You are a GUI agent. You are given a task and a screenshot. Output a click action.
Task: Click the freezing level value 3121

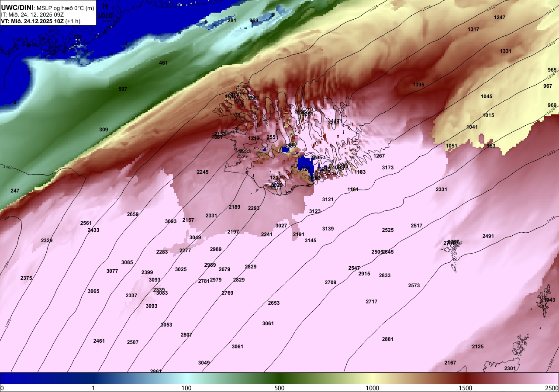click(x=328, y=199)
